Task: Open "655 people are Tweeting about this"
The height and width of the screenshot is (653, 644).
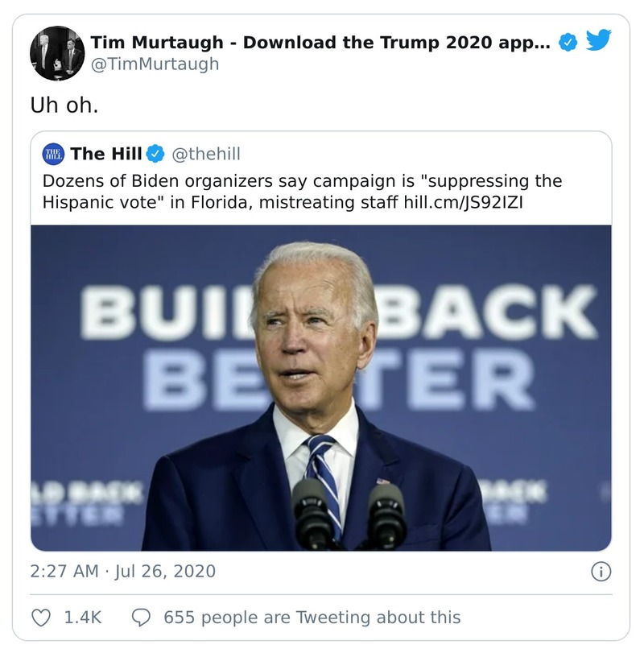Action: click(312, 618)
